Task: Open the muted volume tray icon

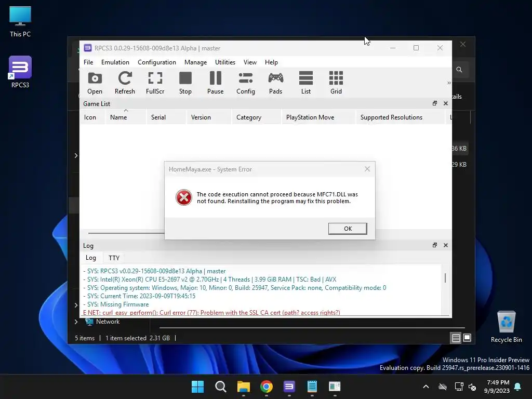Action: (472, 387)
